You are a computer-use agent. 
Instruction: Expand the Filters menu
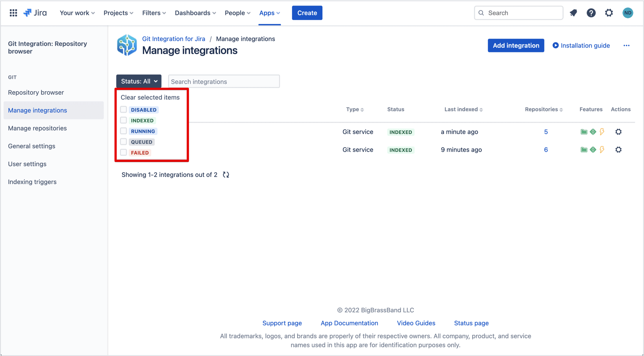[x=154, y=13]
